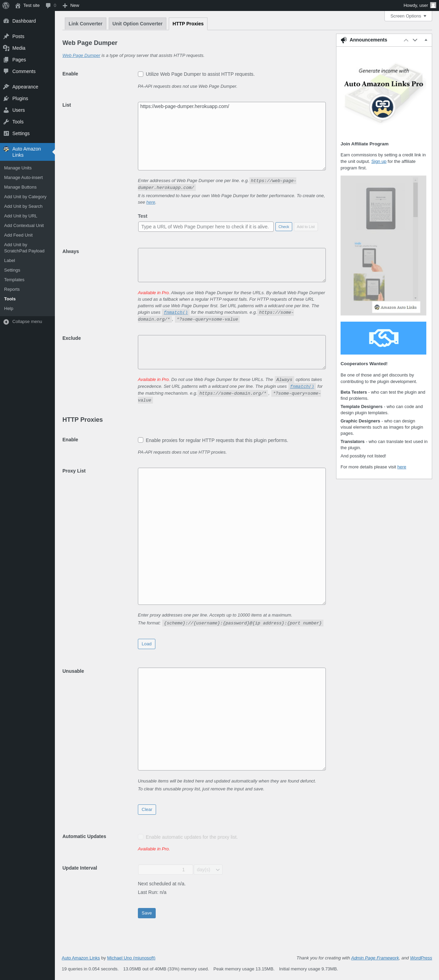
Task: Select the HTTP Proxies tab
Action: (188, 24)
